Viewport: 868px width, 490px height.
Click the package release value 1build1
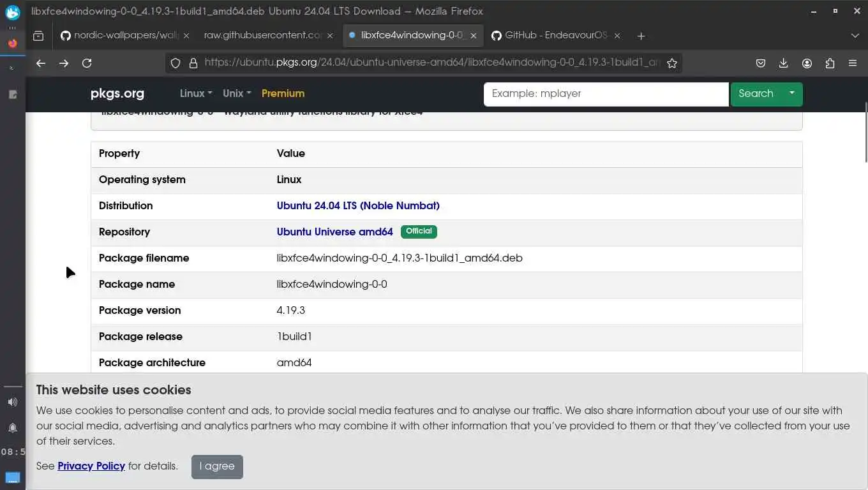pos(294,337)
